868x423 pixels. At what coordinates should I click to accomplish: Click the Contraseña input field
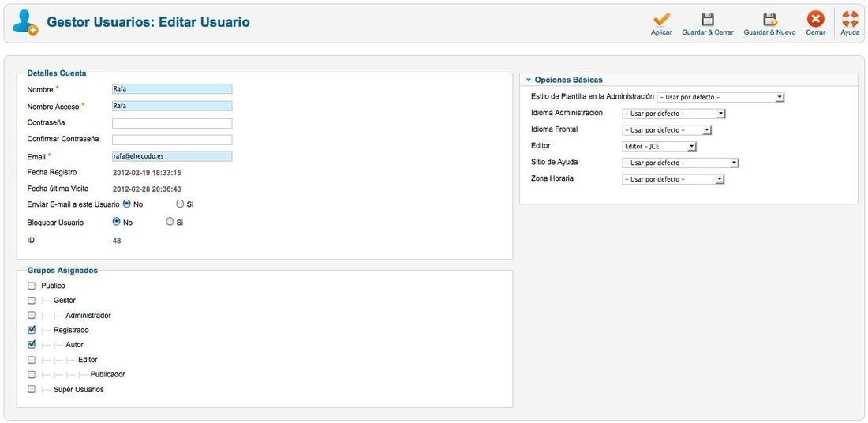[172, 123]
